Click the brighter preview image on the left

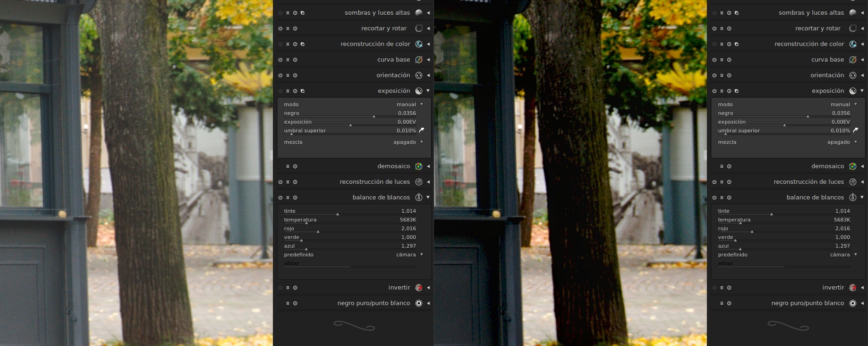[137, 173]
